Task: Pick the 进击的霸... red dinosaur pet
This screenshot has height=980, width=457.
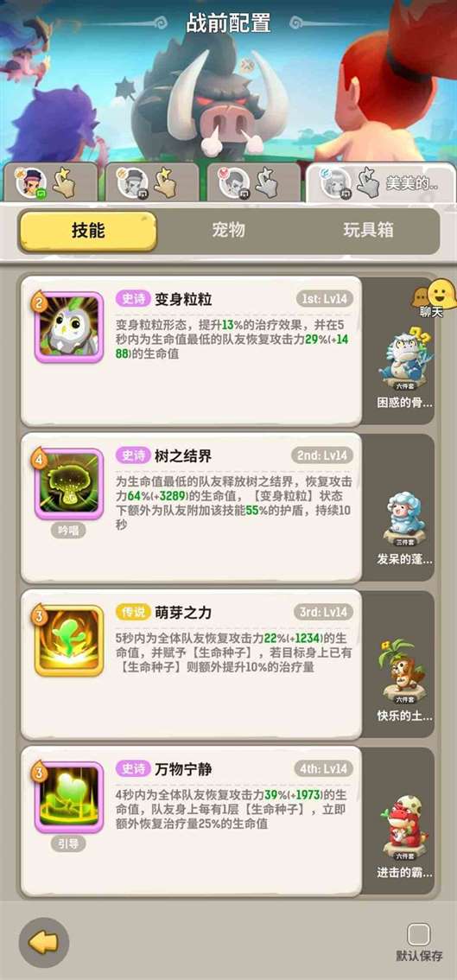Action: [403, 827]
